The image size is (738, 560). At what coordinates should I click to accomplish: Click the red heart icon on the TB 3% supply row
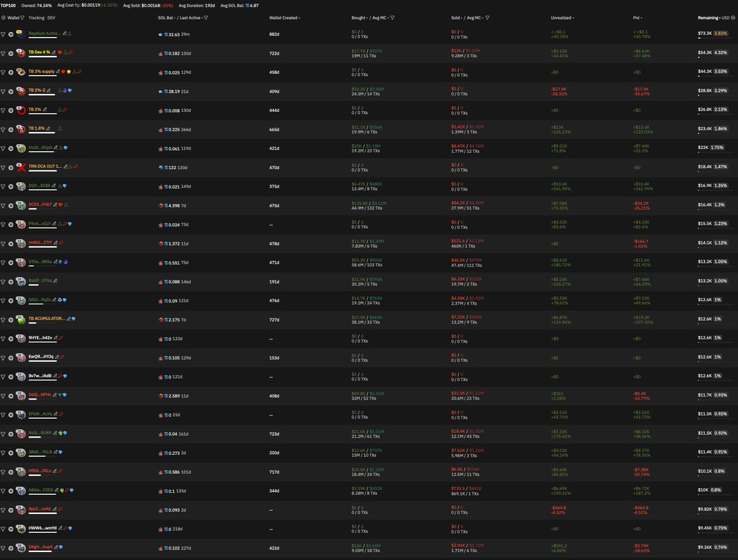(x=63, y=71)
